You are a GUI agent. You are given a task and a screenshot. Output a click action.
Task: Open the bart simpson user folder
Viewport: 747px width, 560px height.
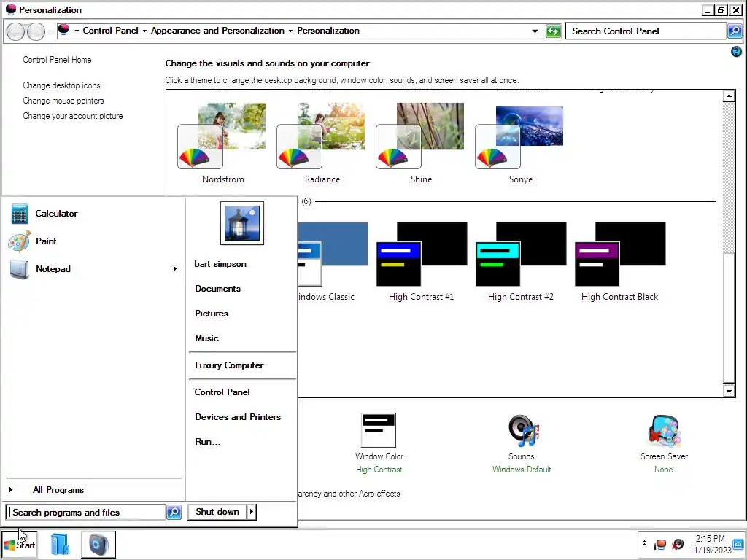tap(220, 264)
